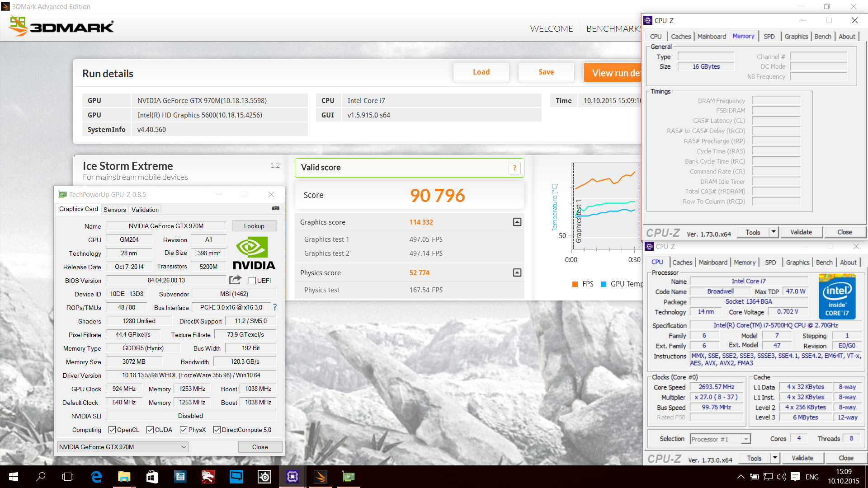Click the battery icon in system tray
The height and width of the screenshot is (488, 868).
[754, 477]
